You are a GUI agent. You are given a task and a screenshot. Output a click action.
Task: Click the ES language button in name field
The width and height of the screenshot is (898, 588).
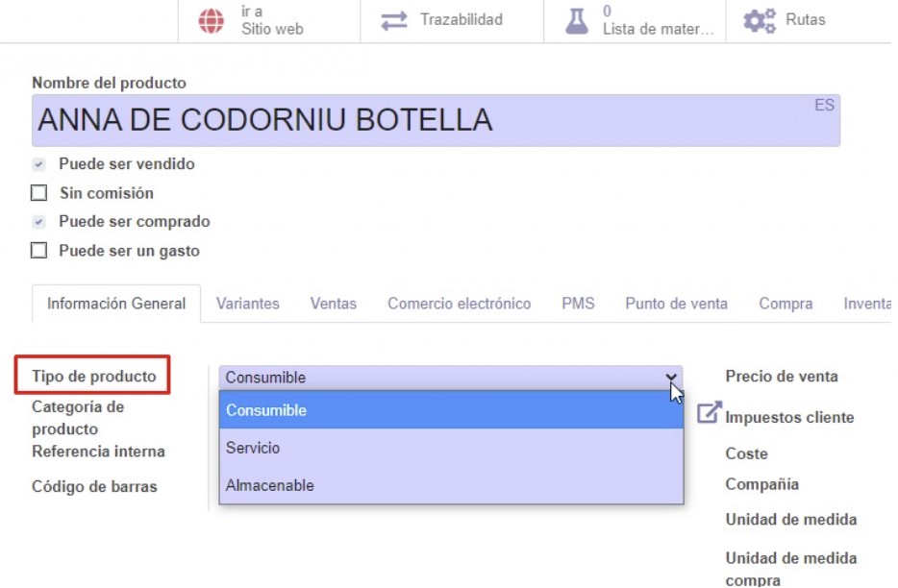(x=824, y=106)
